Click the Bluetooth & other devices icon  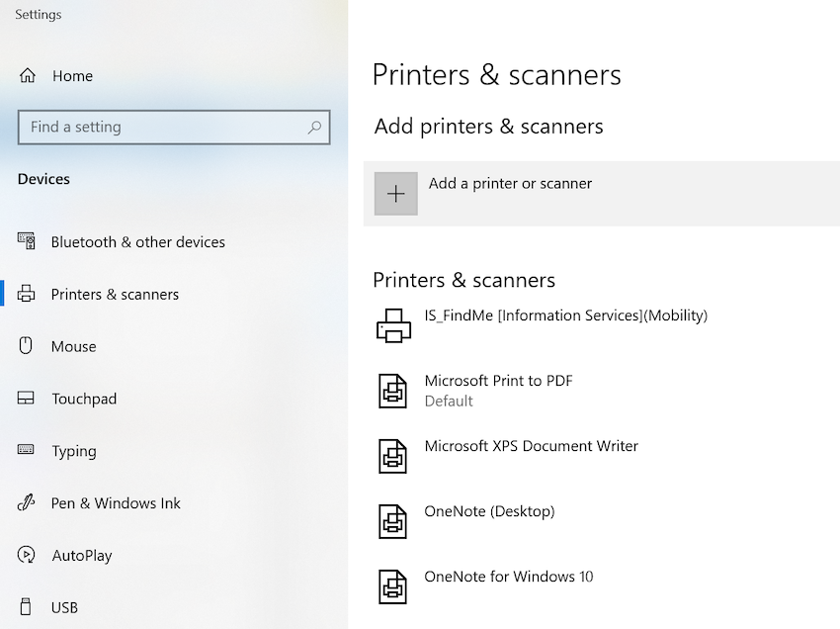[x=27, y=241]
